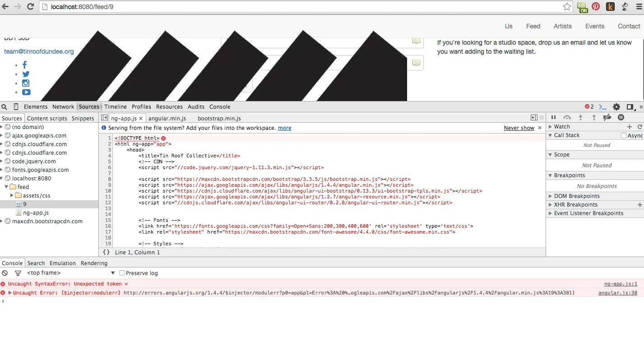Screen dimensions: 644x345
Task: Pause script execution
Action: point(554,118)
